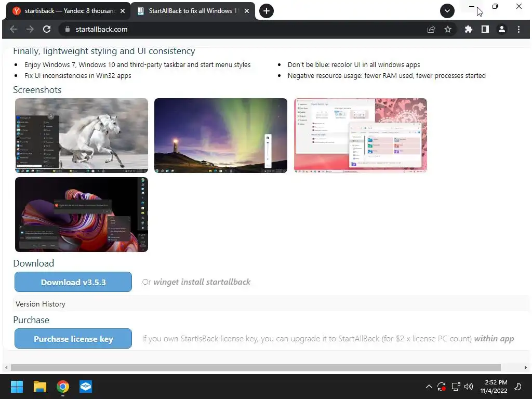This screenshot has width=532, height=399.
Task: Click the horizontal scrollbar thumb
Action: 256,367
